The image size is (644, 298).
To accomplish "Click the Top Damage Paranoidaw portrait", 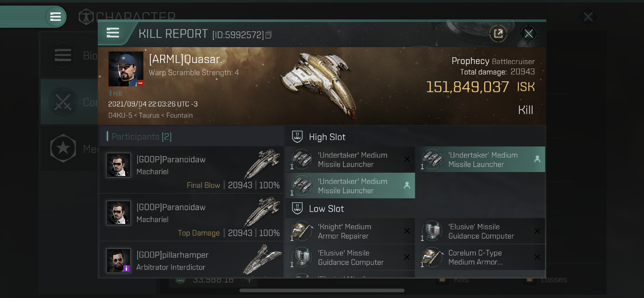I will [x=119, y=213].
